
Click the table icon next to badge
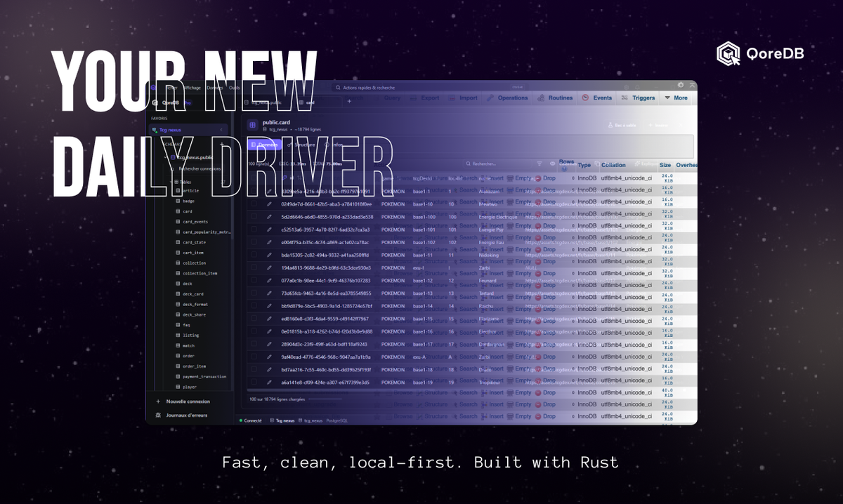(x=178, y=201)
